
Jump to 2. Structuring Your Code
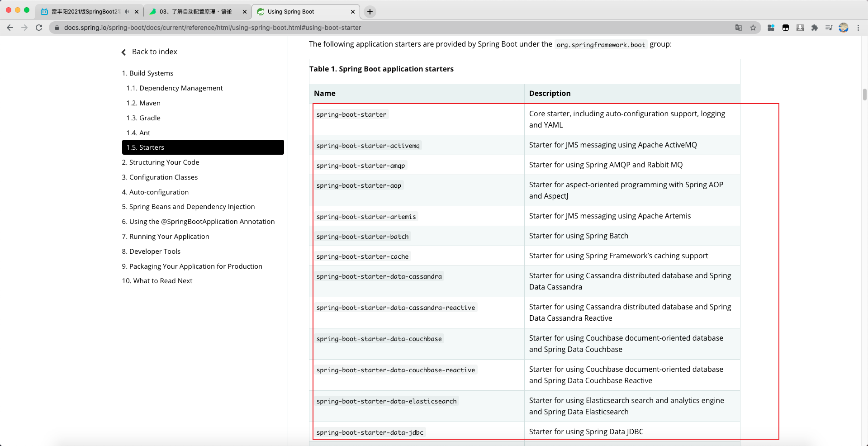tap(161, 162)
